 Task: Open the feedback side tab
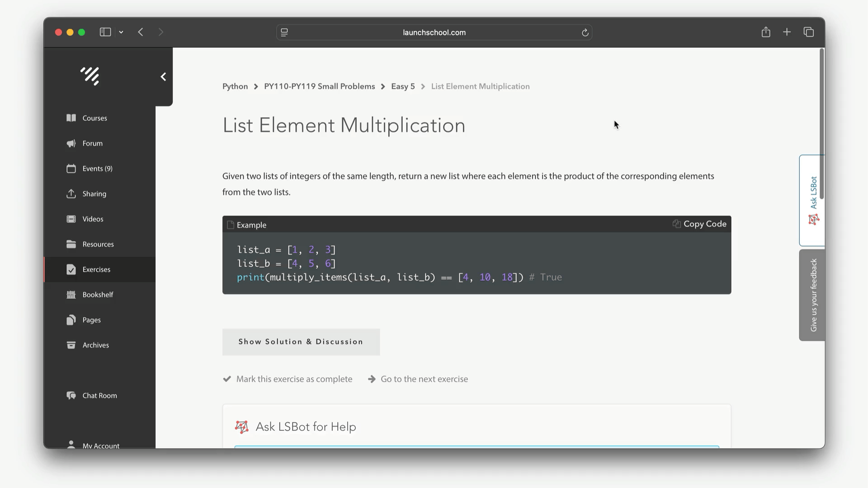click(x=812, y=295)
